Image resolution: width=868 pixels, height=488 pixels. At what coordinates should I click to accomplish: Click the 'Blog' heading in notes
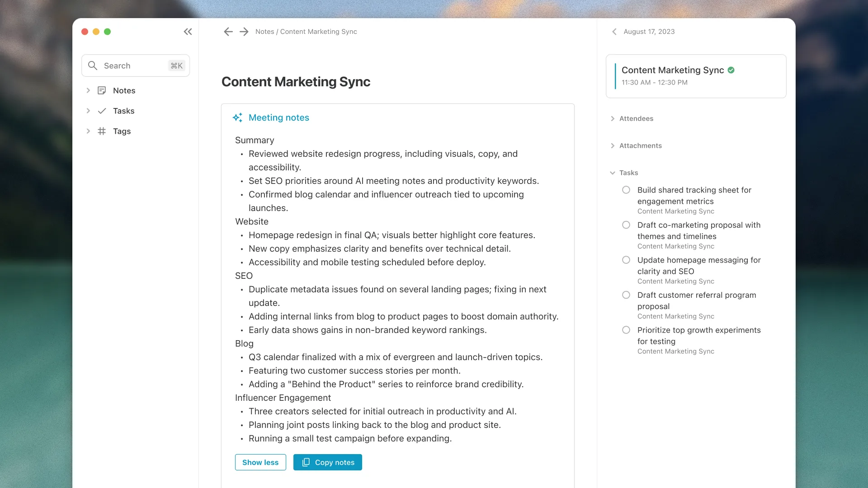(x=244, y=343)
